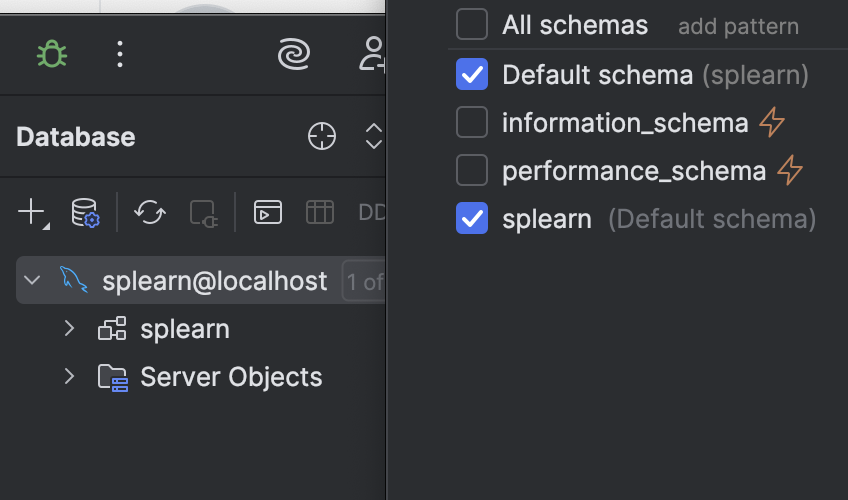
Task: Enable the performance_schema checkbox
Action: (x=472, y=170)
